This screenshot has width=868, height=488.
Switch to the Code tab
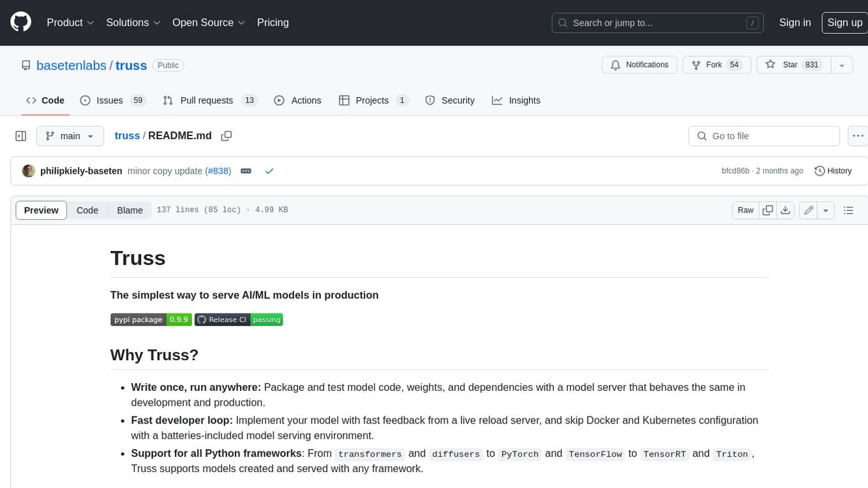coord(45,100)
